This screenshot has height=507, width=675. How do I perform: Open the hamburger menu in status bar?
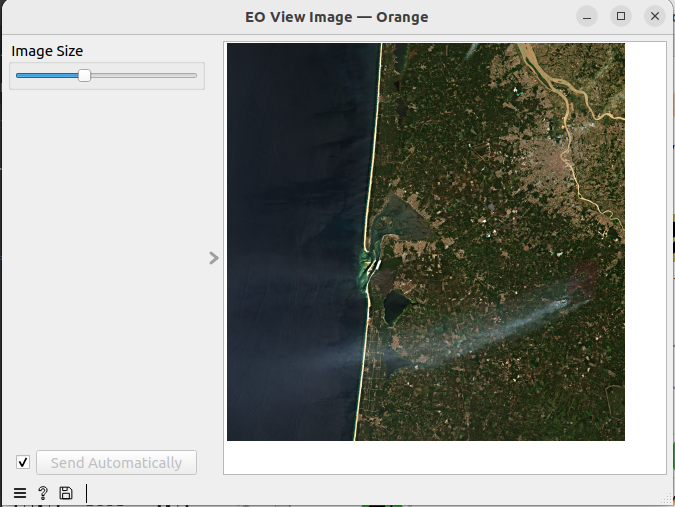click(x=20, y=493)
